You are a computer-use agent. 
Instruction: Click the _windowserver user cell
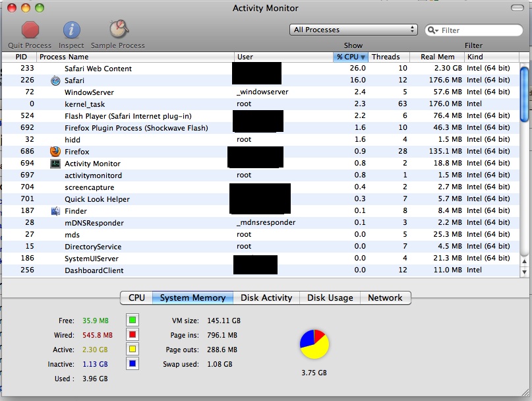[x=262, y=92]
